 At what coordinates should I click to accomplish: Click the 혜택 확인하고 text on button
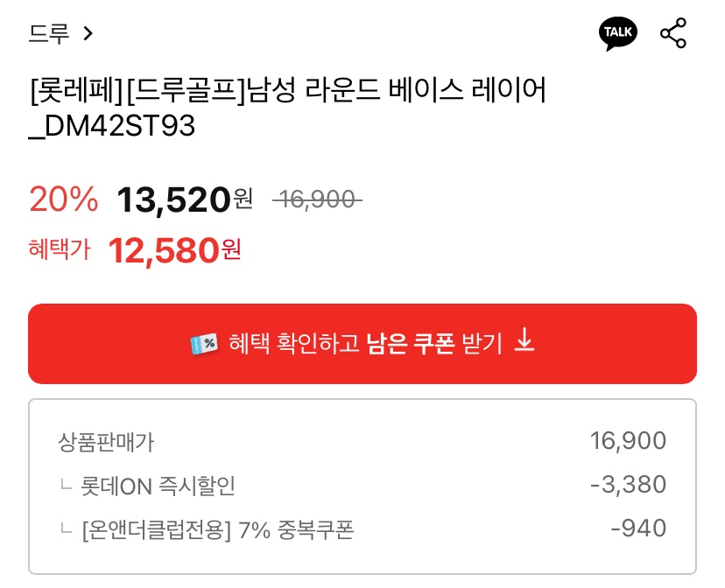293,344
